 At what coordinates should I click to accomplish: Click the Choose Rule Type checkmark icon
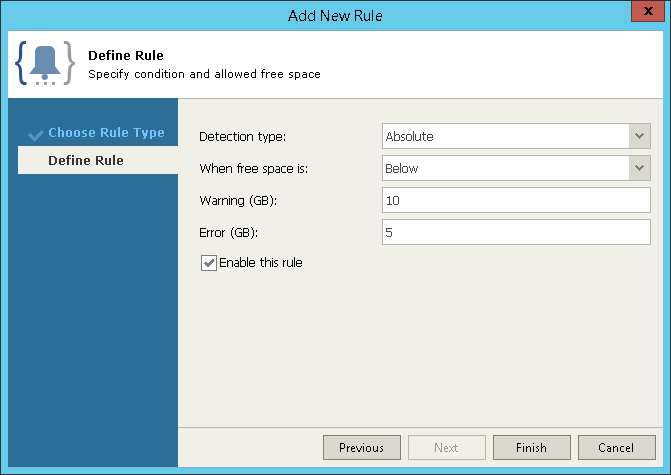pos(36,134)
